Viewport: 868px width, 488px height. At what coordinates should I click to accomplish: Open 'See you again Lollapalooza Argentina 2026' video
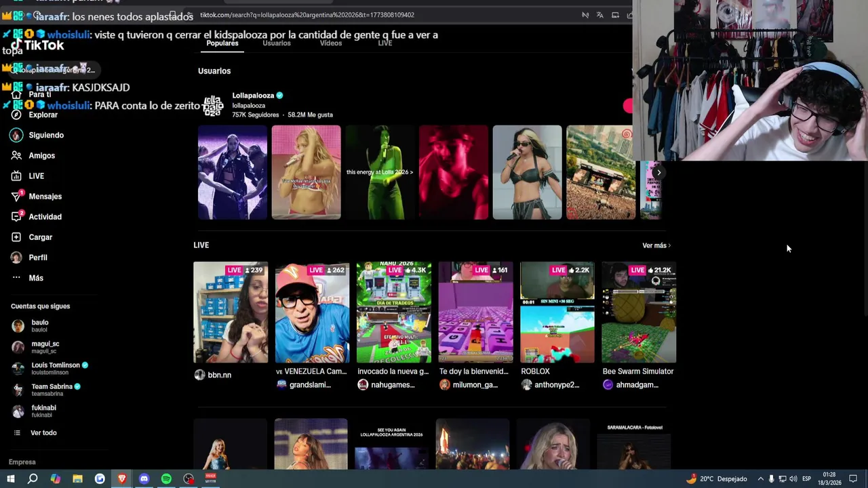pyautogui.click(x=391, y=444)
